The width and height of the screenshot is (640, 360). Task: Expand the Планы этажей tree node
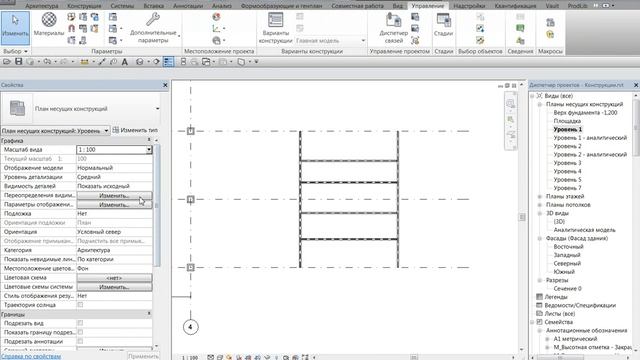pyautogui.click(x=540, y=196)
